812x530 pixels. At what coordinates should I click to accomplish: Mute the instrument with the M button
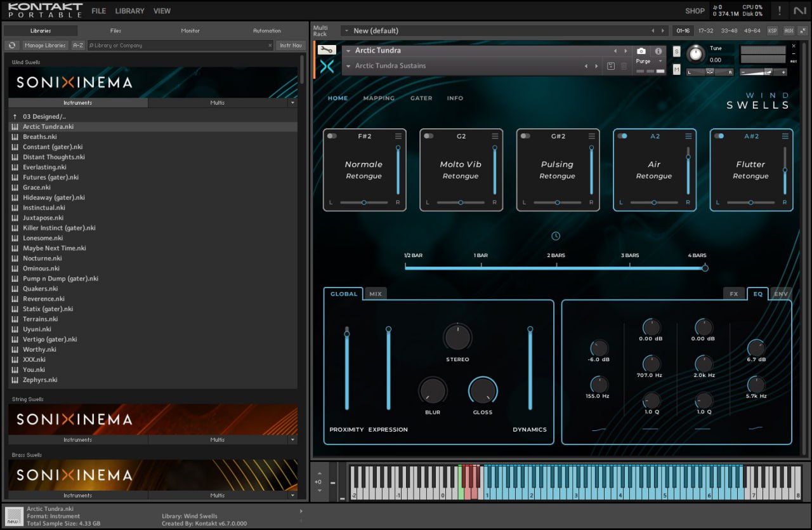(x=676, y=69)
